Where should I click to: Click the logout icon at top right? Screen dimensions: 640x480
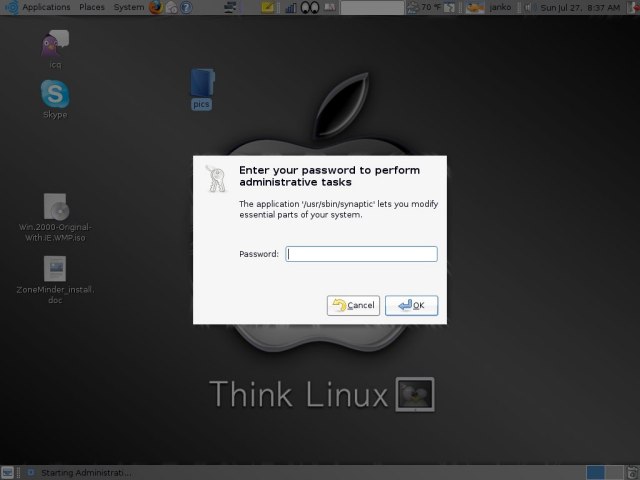(633, 7)
